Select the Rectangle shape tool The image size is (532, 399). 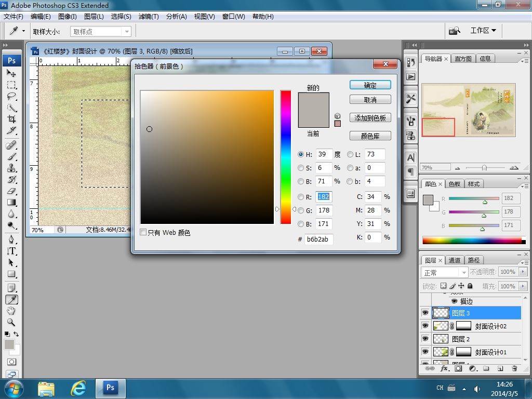pos(11,274)
